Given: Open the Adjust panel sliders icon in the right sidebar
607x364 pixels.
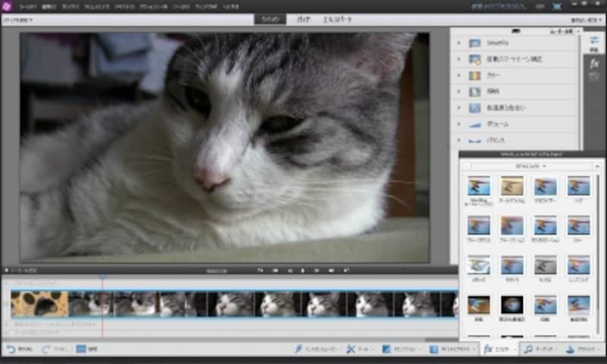Looking at the screenshot, I should pyautogui.click(x=594, y=41).
